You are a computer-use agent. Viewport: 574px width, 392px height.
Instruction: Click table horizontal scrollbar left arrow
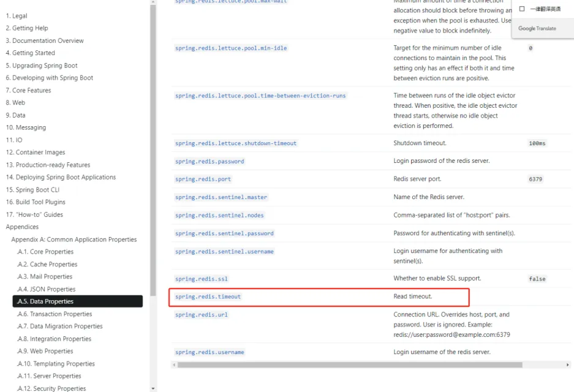click(x=174, y=365)
